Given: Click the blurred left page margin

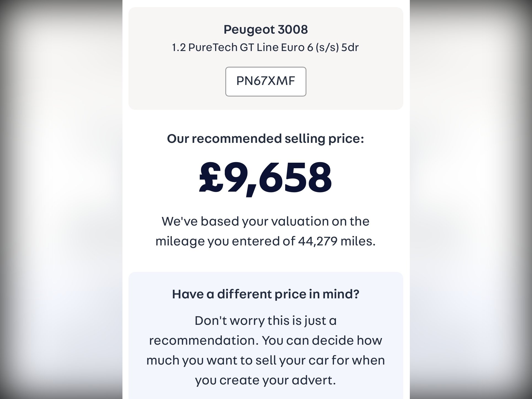Looking at the screenshot, I should 61,199.
